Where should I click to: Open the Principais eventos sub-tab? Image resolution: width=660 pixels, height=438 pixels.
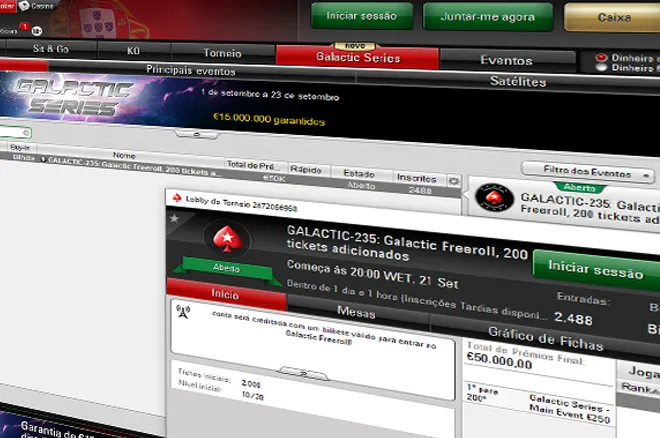[191, 70]
